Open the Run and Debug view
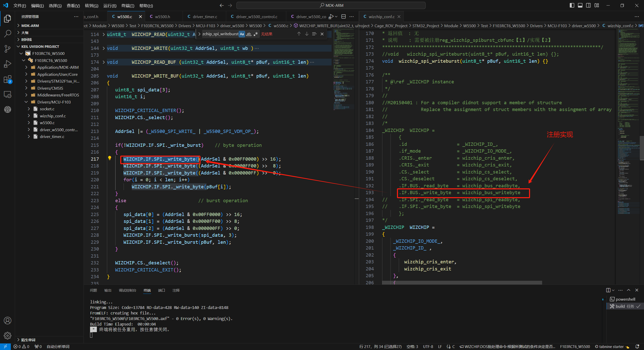Image resolution: width=644 pixels, height=350 pixels. 8,64
